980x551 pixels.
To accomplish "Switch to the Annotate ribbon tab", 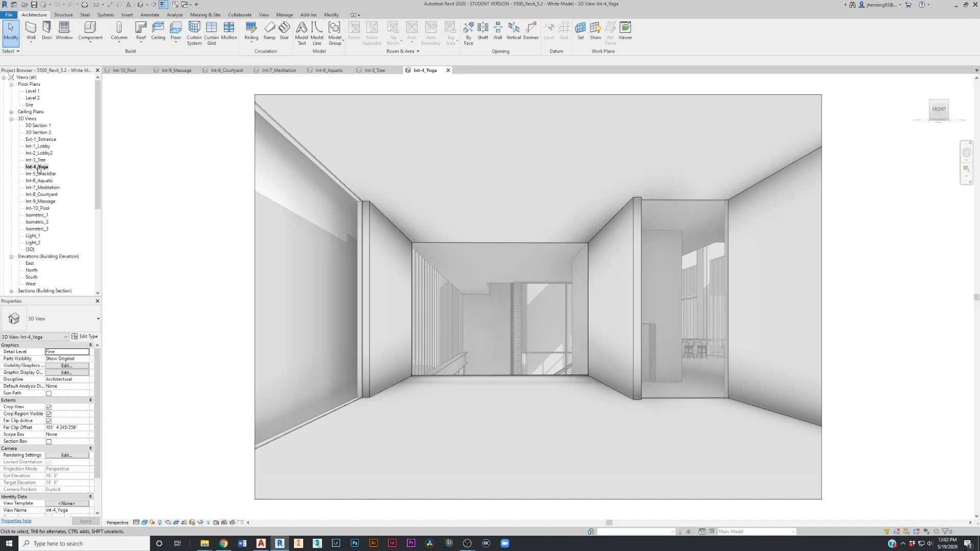I will tap(150, 15).
